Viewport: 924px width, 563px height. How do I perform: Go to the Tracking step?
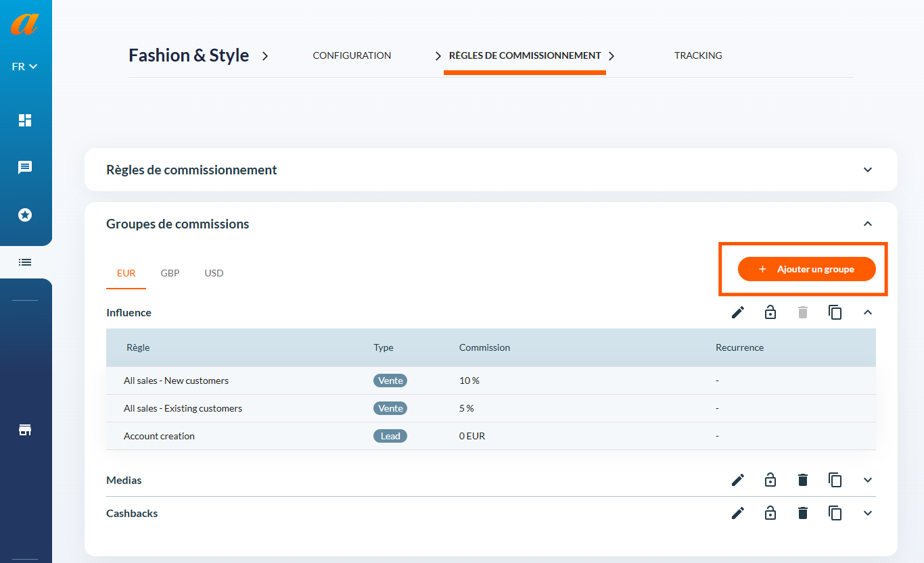pyautogui.click(x=698, y=55)
